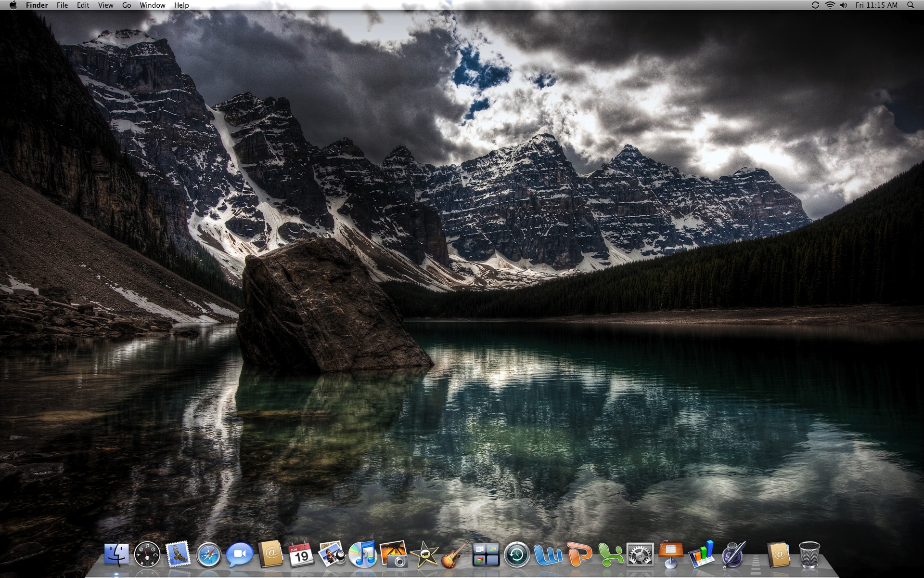
Task: Launch Microsoft Word from the Dock
Action: [548, 555]
